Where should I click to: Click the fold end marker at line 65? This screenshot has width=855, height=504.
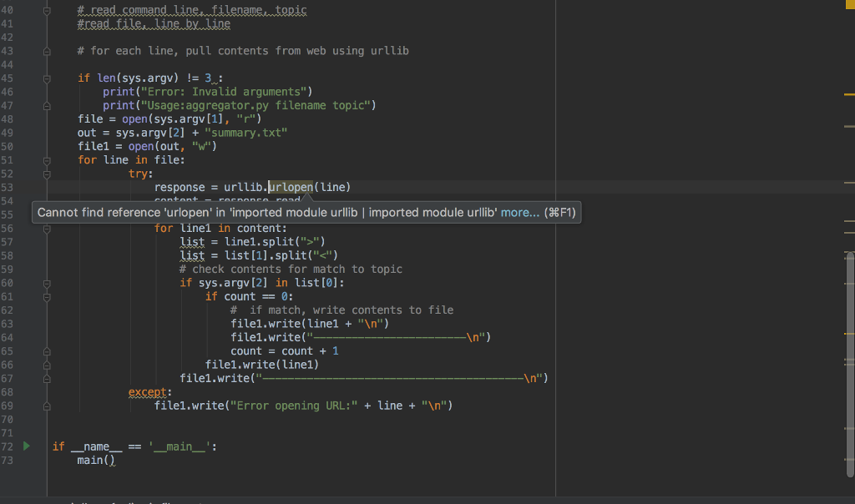coord(47,351)
